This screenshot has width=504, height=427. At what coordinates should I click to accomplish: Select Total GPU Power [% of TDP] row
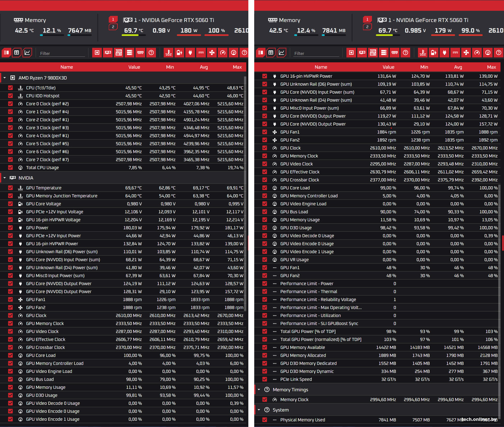point(377,332)
